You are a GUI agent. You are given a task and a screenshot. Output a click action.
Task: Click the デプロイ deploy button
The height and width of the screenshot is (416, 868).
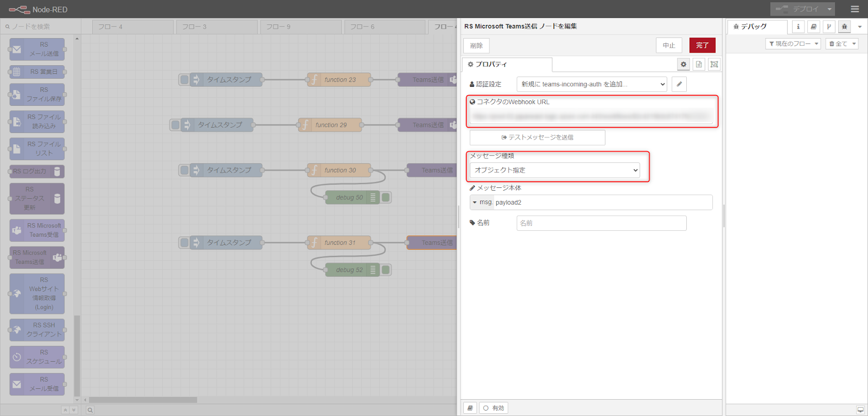click(x=797, y=9)
